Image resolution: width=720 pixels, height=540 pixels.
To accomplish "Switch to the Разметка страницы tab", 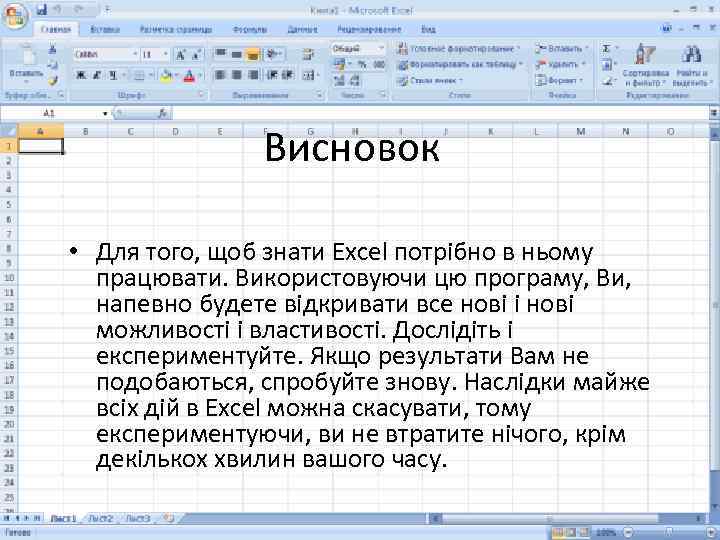I will point(176,29).
